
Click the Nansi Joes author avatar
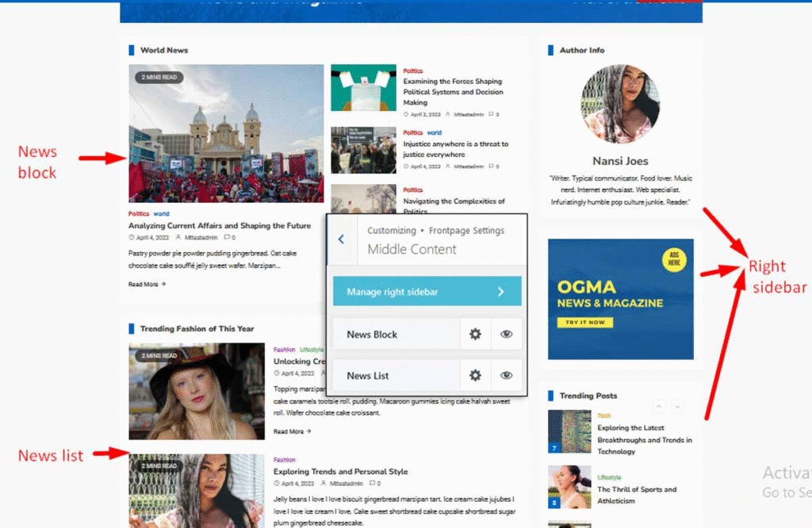(620, 105)
